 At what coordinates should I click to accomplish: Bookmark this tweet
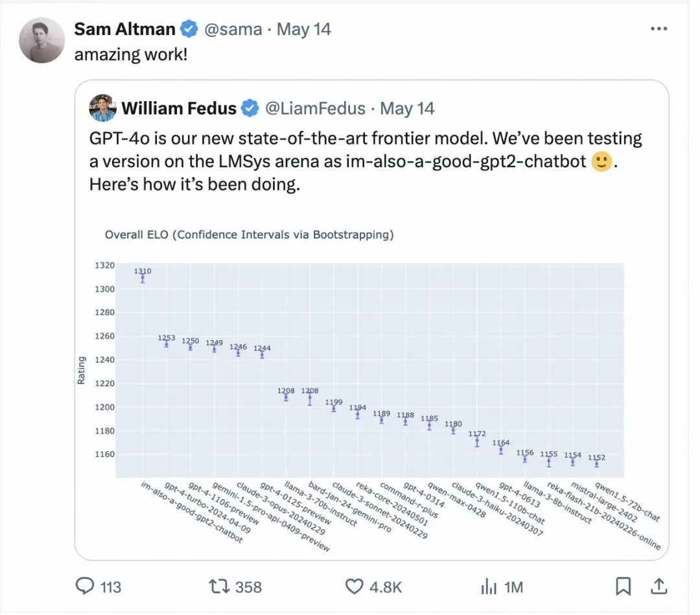(x=623, y=586)
